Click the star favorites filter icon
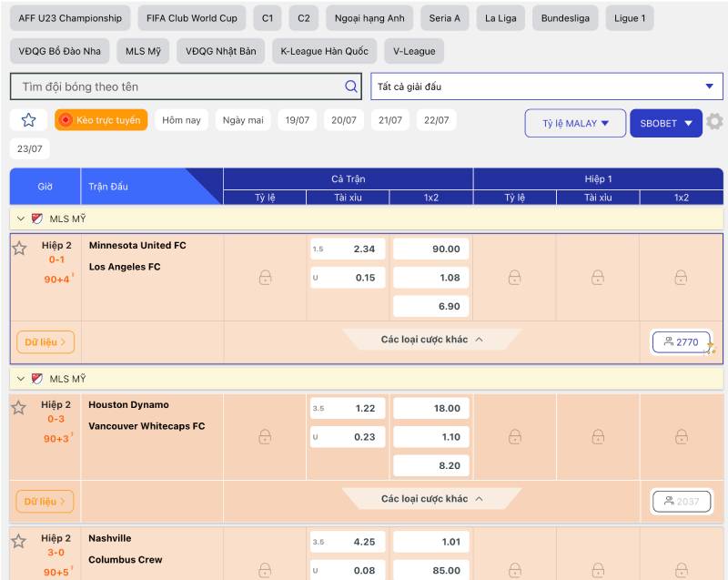This screenshot has width=728, height=580. [28, 120]
